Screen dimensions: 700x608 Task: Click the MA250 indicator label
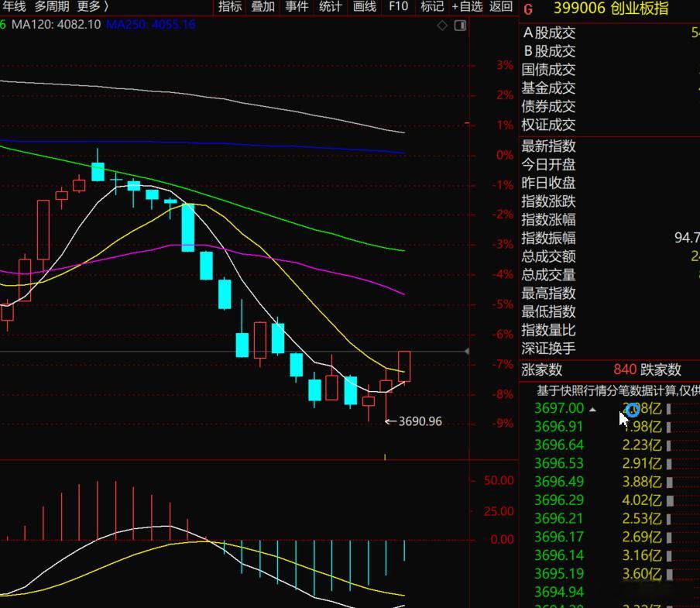tap(151, 24)
